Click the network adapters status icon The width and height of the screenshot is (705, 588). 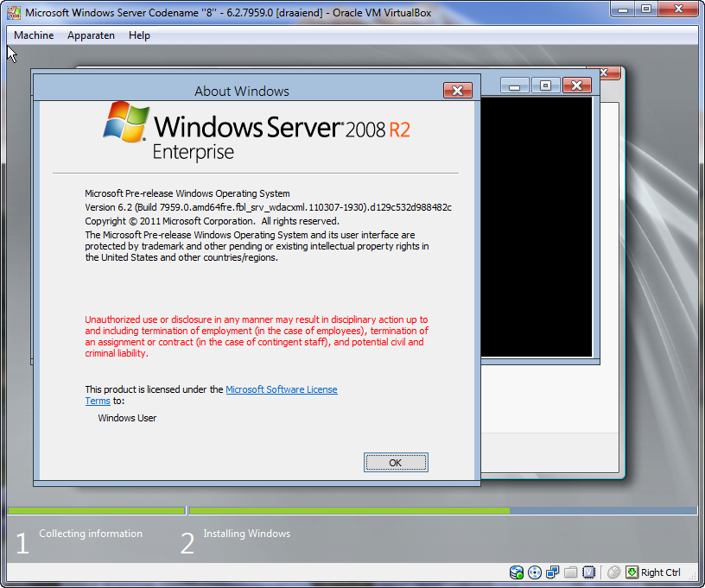tap(553, 572)
